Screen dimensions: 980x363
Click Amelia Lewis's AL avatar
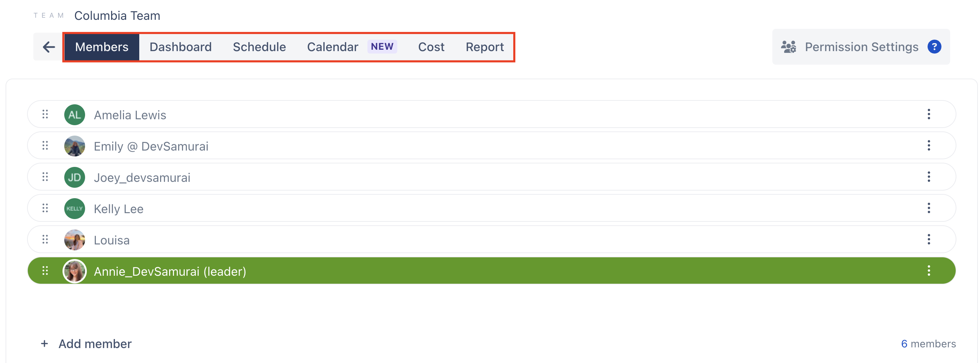(x=75, y=115)
